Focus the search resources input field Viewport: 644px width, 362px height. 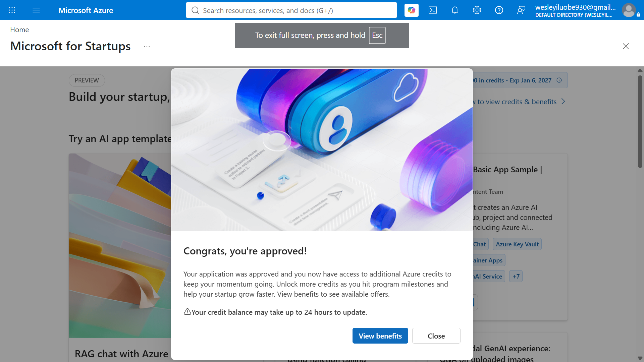click(291, 10)
